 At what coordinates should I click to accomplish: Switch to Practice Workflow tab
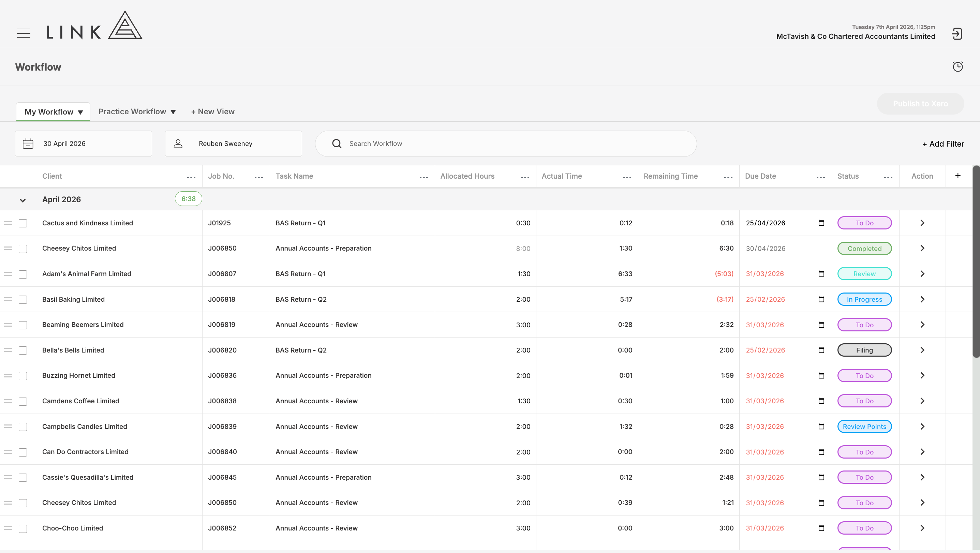click(132, 111)
